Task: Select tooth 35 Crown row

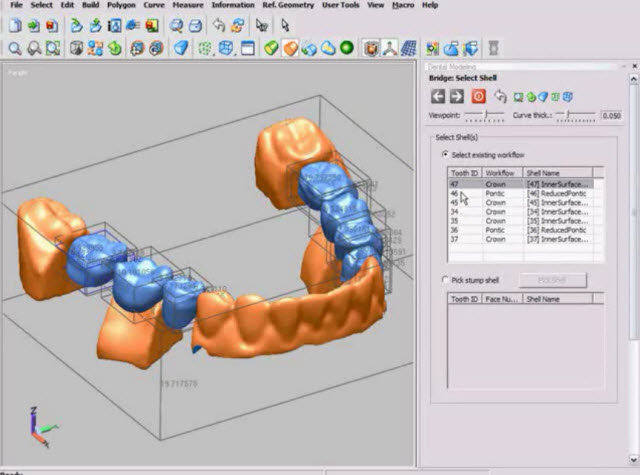Action: tap(521, 221)
